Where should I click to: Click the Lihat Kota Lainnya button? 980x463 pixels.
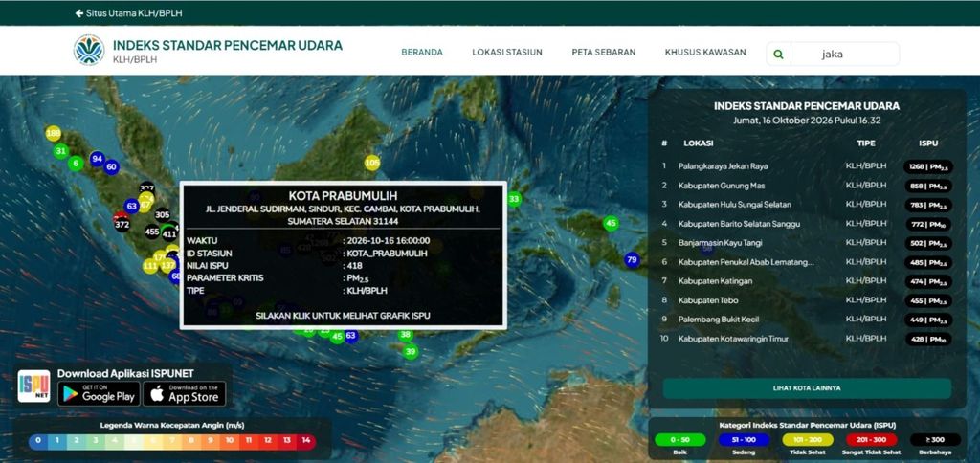pyautogui.click(x=807, y=388)
